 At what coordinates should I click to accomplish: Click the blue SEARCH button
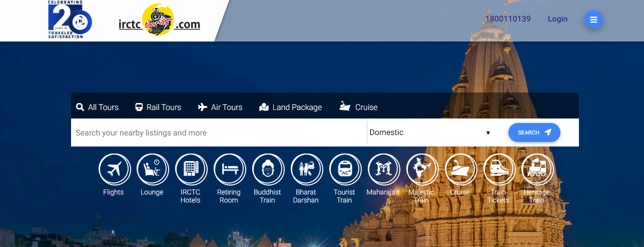[x=534, y=132]
